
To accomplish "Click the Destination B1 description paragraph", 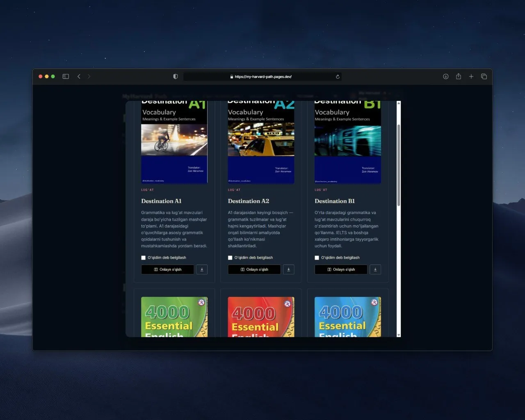I will coord(348,229).
